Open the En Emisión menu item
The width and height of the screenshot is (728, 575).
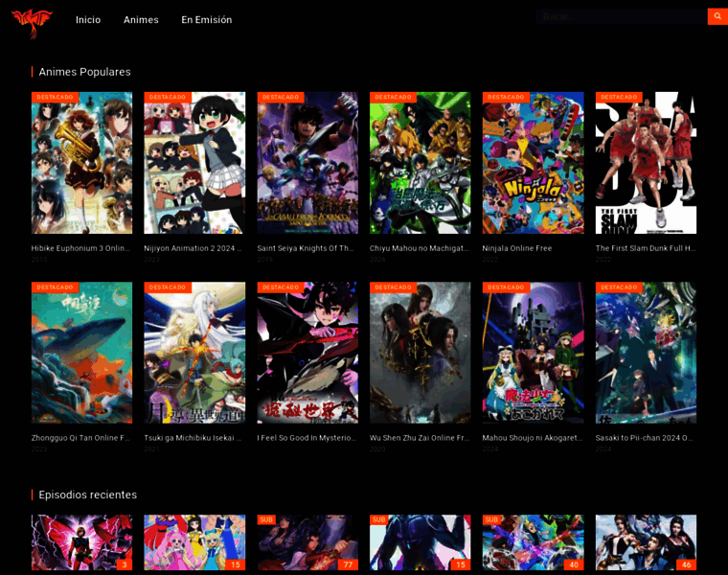pyautogui.click(x=207, y=19)
